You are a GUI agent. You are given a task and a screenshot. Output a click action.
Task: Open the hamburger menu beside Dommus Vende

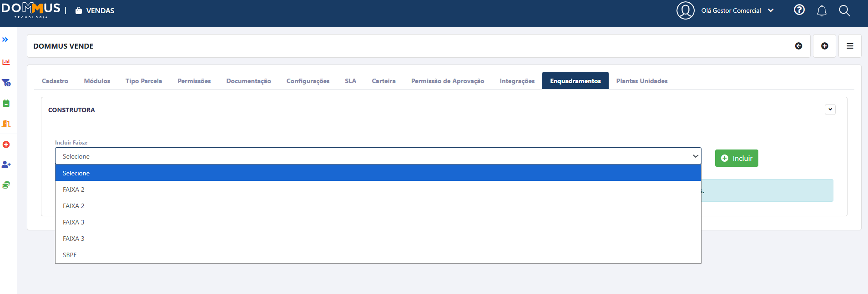(x=849, y=46)
